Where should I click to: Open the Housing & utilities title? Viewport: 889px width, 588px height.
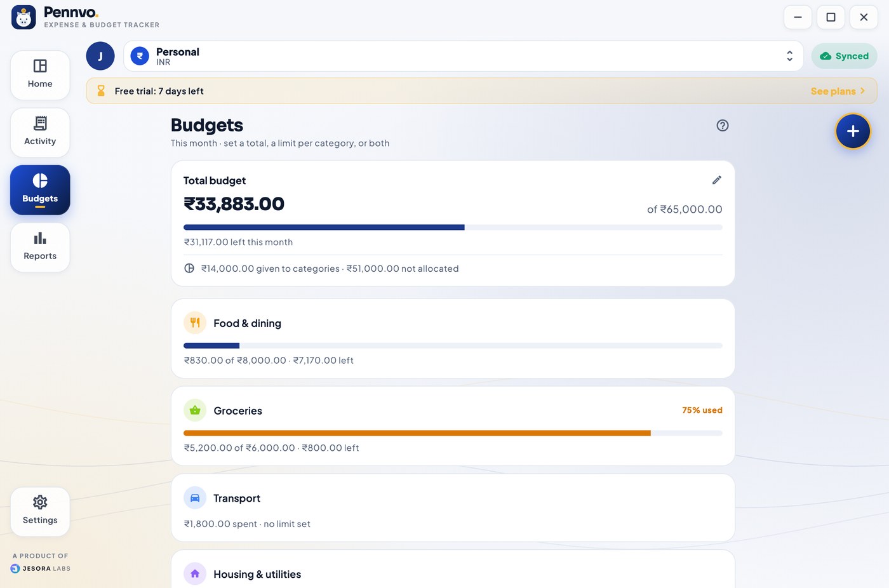(257, 574)
